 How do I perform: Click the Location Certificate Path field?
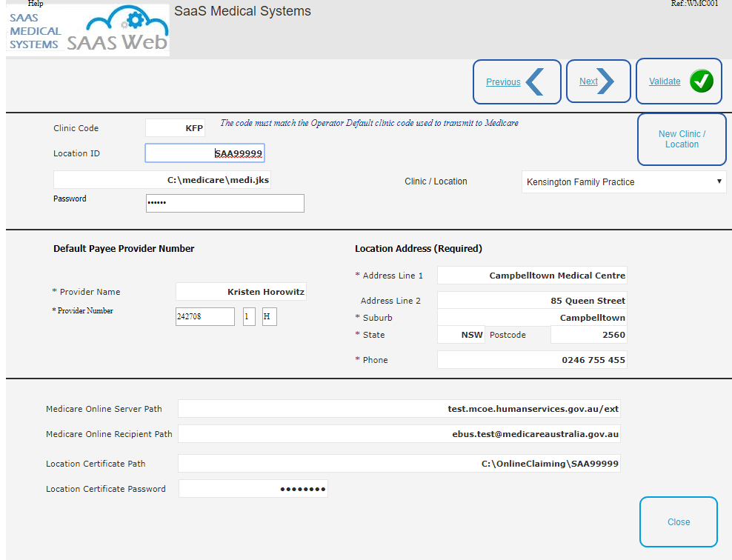click(x=399, y=464)
